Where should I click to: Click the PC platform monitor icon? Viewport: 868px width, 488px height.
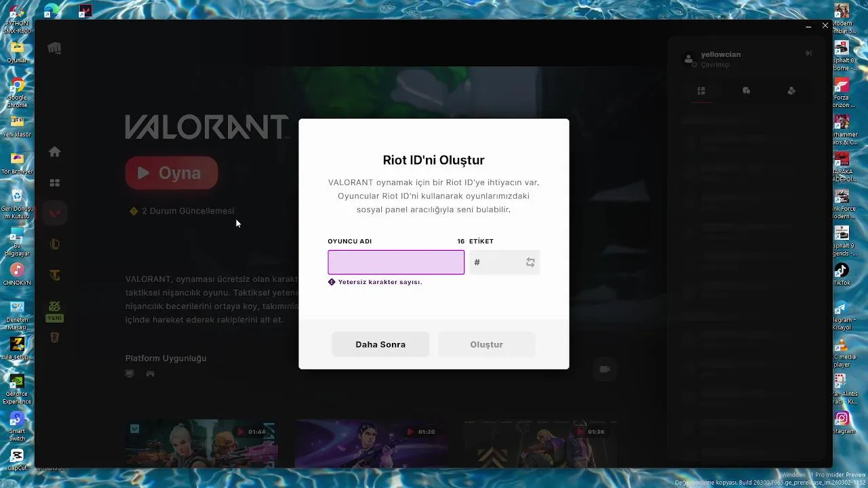(x=130, y=373)
